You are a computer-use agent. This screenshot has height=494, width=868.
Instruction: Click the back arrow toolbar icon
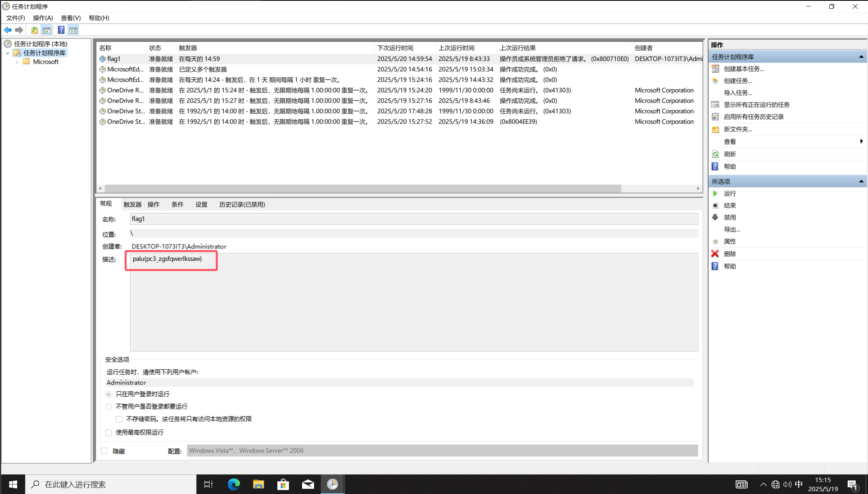tap(8, 30)
